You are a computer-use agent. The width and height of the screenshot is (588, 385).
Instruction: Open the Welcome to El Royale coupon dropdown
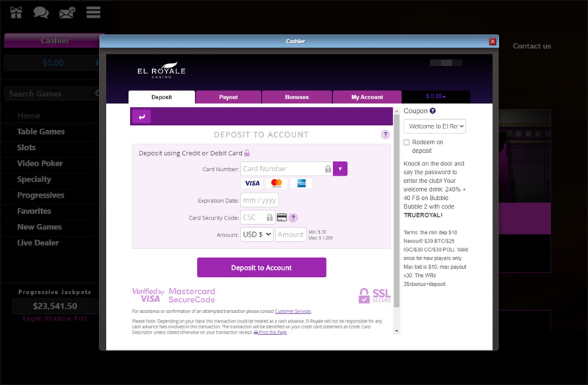pyautogui.click(x=434, y=126)
